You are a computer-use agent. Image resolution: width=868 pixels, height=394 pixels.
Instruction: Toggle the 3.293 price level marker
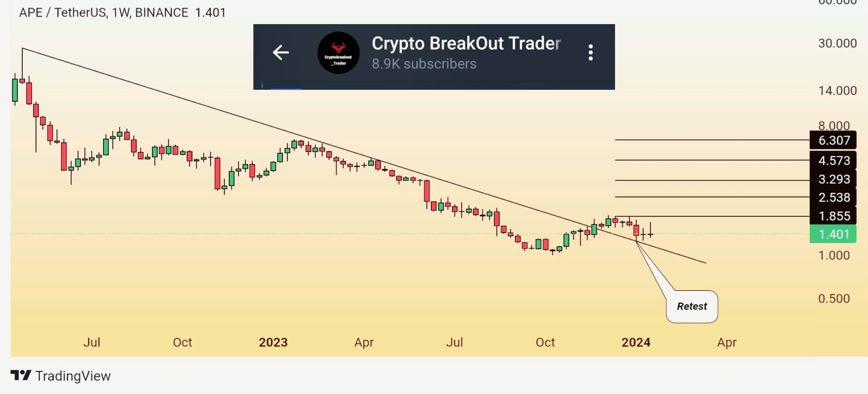click(833, 179)
